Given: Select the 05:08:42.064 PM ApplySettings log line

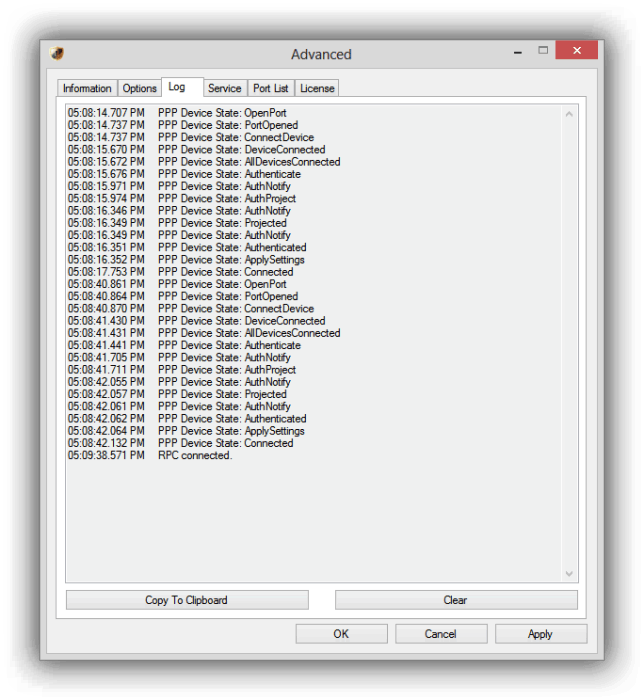Looking at the screenshot, I should (x=186, y=431).
